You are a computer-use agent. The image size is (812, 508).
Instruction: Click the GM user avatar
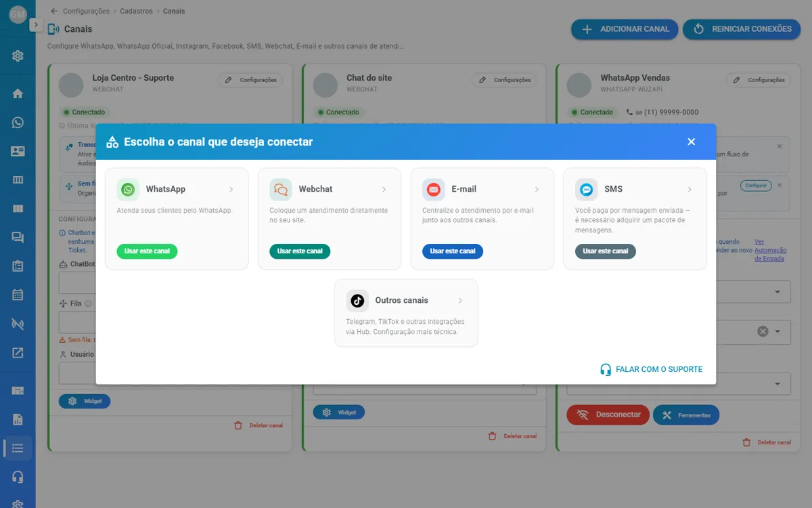(18, 14)
